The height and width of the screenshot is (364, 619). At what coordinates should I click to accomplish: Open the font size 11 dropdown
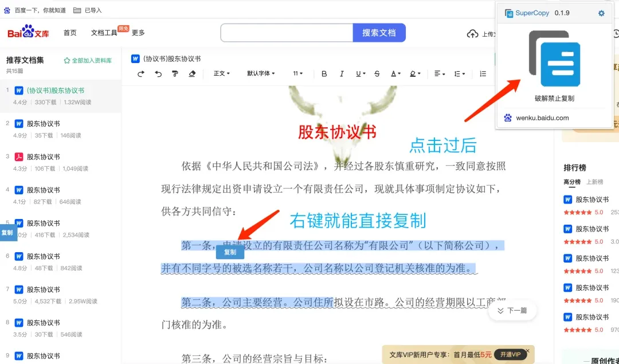(x=298, y=73)
